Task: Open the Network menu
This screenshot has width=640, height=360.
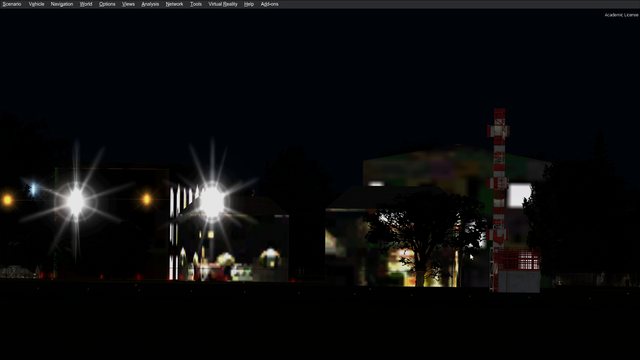Action: (x=174, y=4)
